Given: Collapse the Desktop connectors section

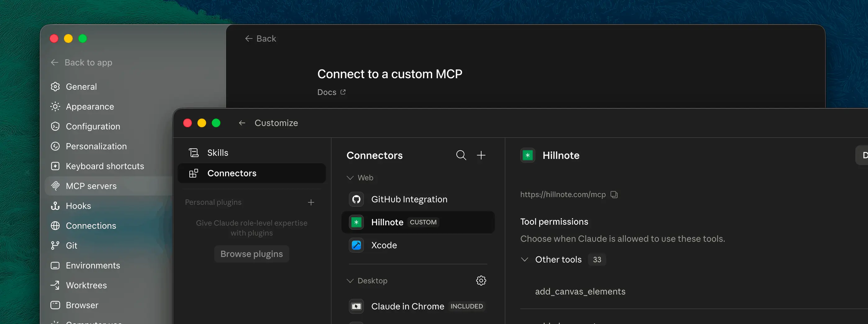Looking at the screenshot, I should 350,281.
